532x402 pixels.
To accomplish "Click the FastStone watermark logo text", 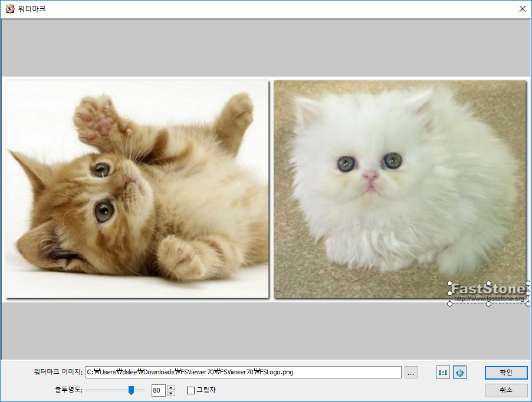I will pos(488,290).
